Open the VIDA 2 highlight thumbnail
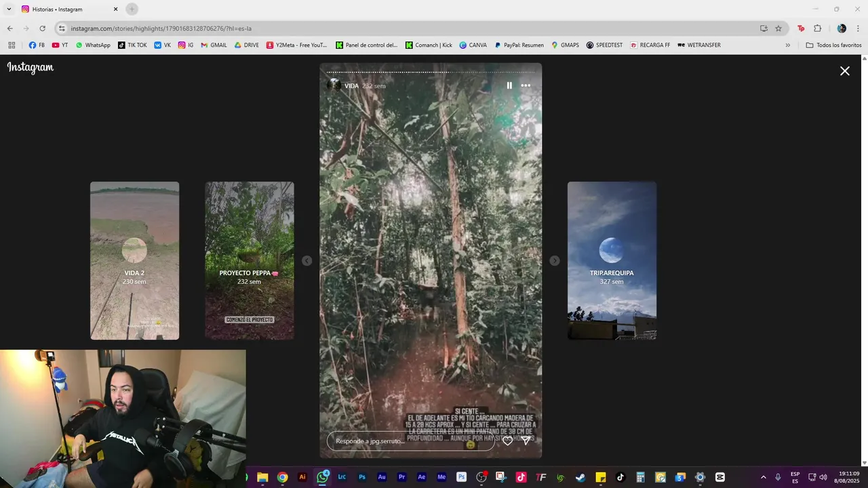 135,261
